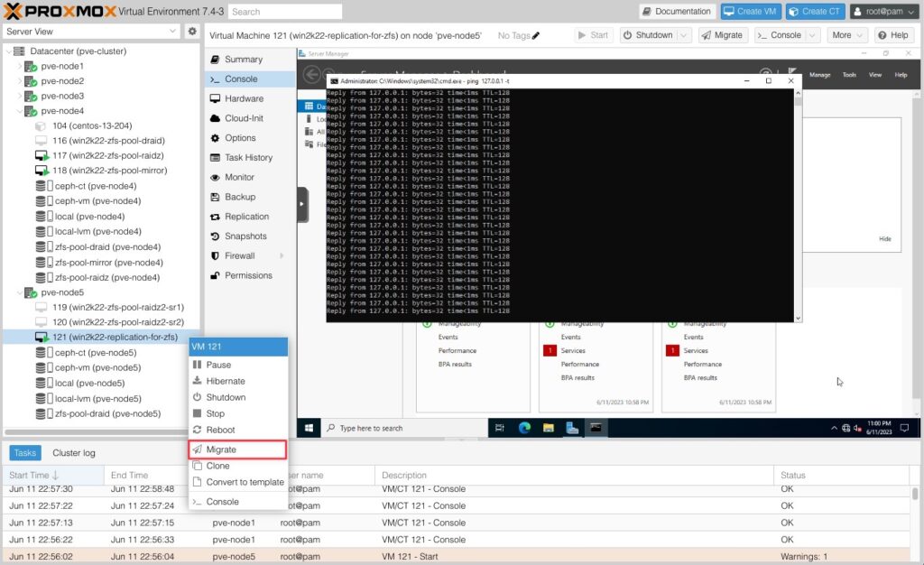
Task: Choose Clone in the context menu
Action: (238, 466)
